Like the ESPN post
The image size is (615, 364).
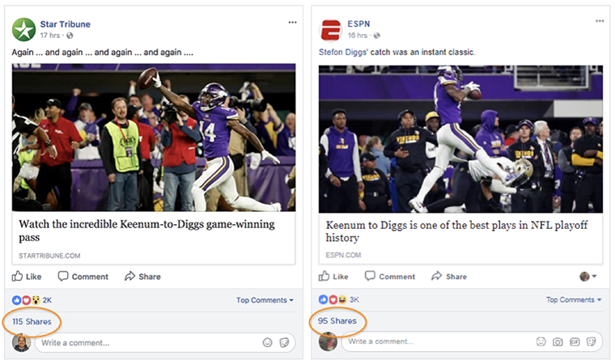[x=333, y=277]
